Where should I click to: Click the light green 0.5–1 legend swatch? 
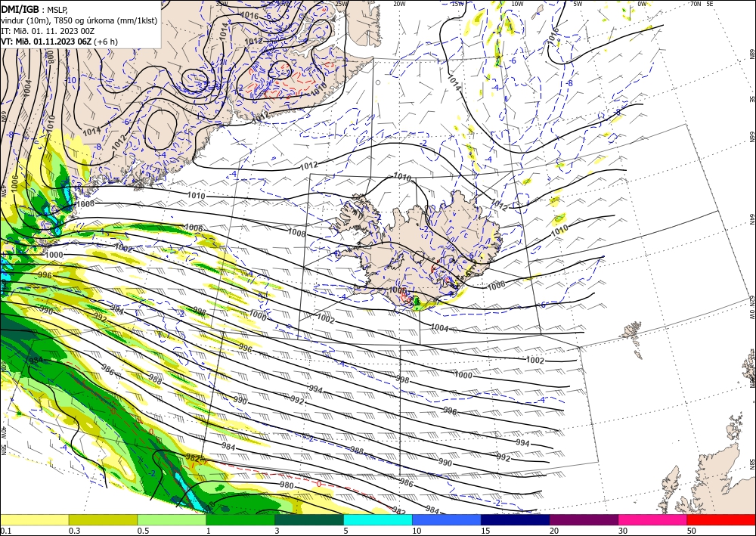(x=172, y=519)
